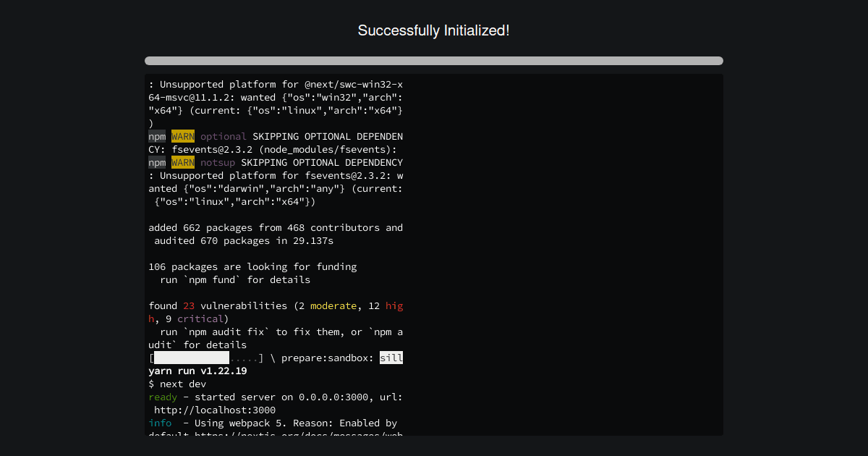868x456 pixels.
Task: Click the red critical vulnerability count
Action: [201, 318]
